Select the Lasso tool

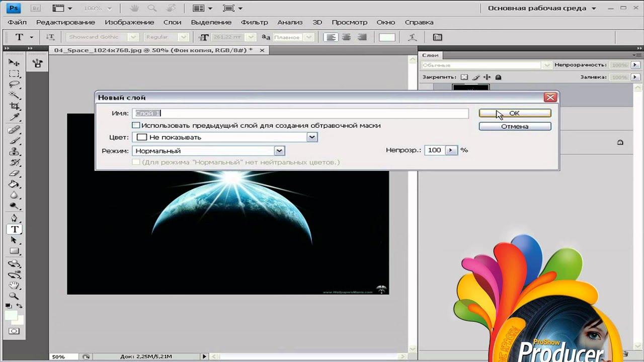point(14,84)
